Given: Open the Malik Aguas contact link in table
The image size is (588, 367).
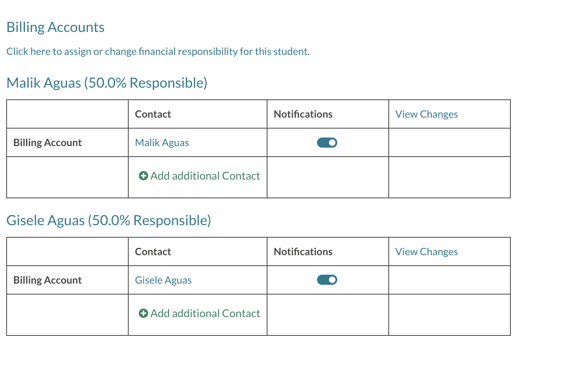Looking at the screenshot, I should click(162, 143).
